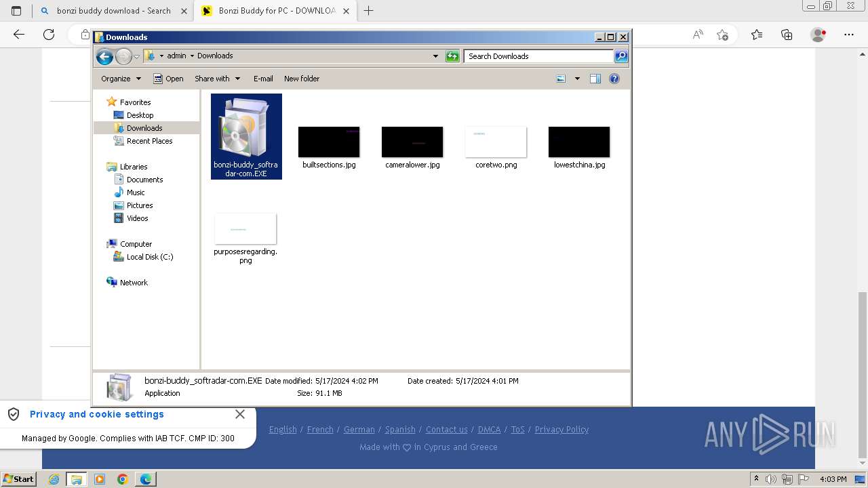Reload the browser page
Screen dimensions: 868x488
(49, 35)
